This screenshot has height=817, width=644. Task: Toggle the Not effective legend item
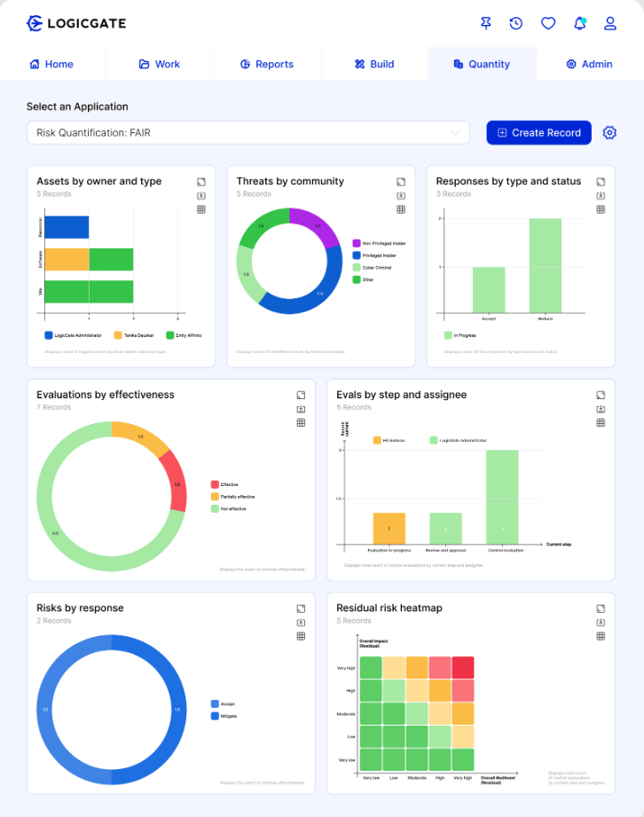pyautogui.click(x=229, y=508)
